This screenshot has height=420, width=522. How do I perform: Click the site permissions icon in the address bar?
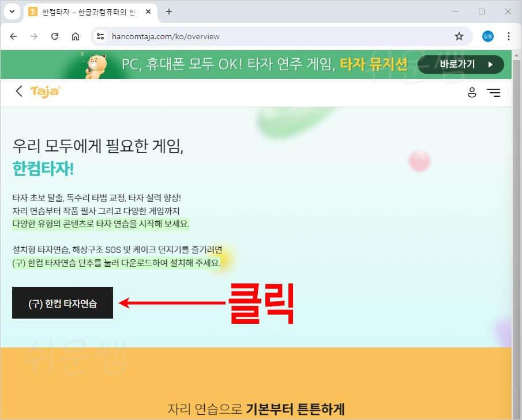(99, 36)
